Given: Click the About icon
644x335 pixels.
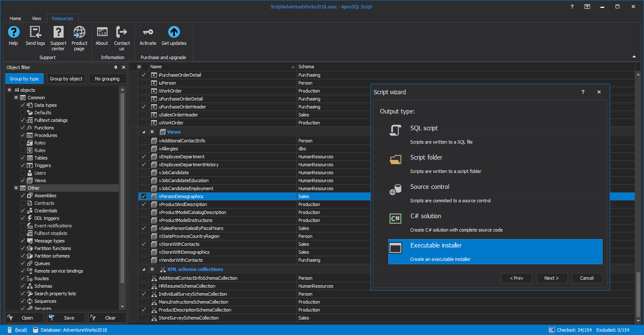Looking at the screenshot, I should pos(102,32).
